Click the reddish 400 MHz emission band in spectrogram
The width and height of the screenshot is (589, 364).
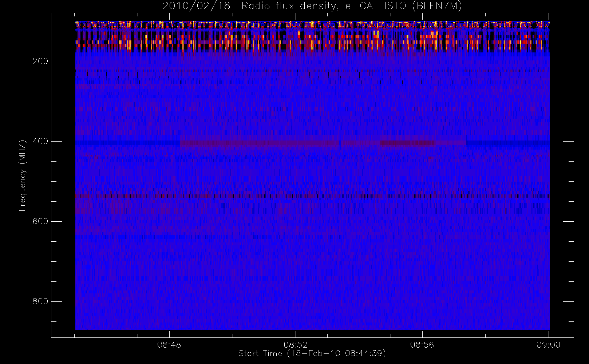point(323,143)
